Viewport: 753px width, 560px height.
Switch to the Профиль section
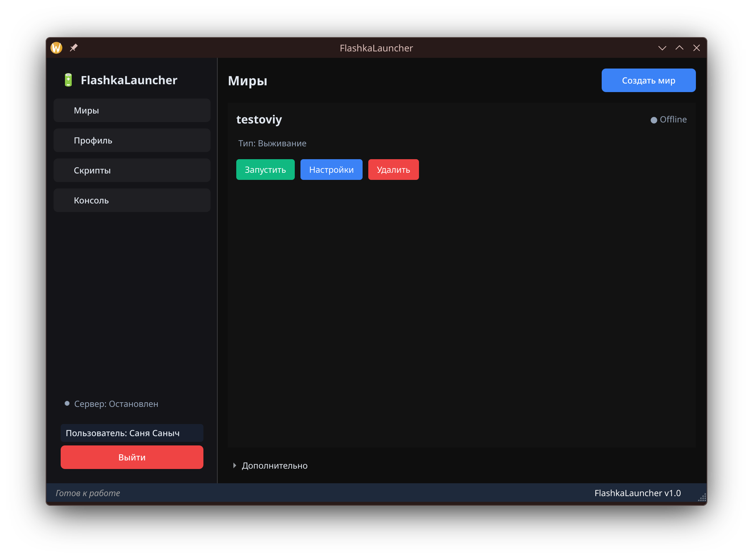132,141
